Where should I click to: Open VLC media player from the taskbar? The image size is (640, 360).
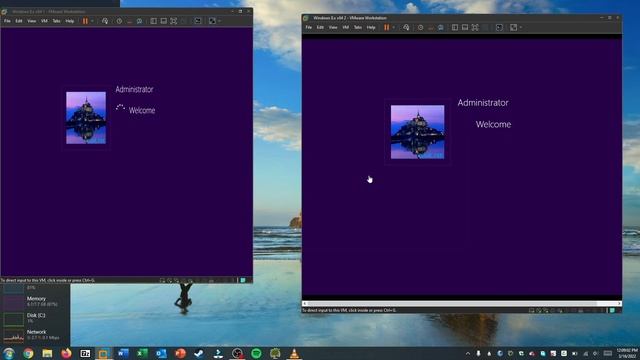[x=294, y=353]
